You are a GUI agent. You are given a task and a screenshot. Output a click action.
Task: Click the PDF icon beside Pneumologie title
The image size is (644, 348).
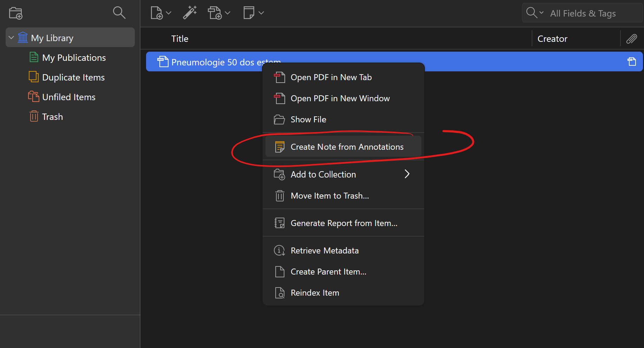(163, 62)
